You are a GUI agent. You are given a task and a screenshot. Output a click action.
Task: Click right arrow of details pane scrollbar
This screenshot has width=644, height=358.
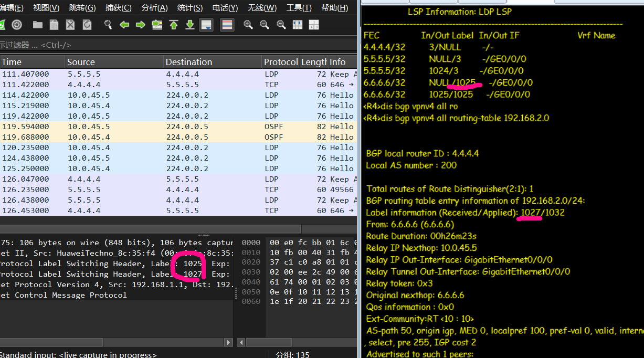click(229, 342)
